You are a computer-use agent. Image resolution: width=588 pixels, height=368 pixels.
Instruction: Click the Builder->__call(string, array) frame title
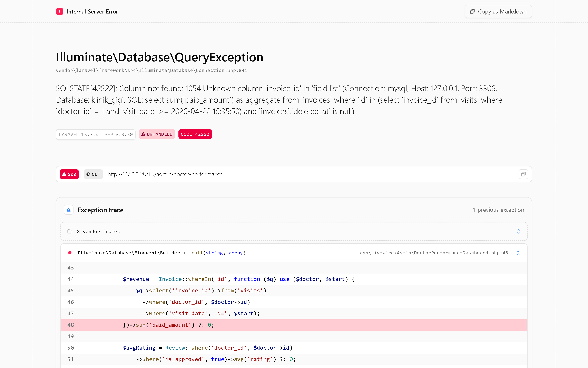pos(161,253)
